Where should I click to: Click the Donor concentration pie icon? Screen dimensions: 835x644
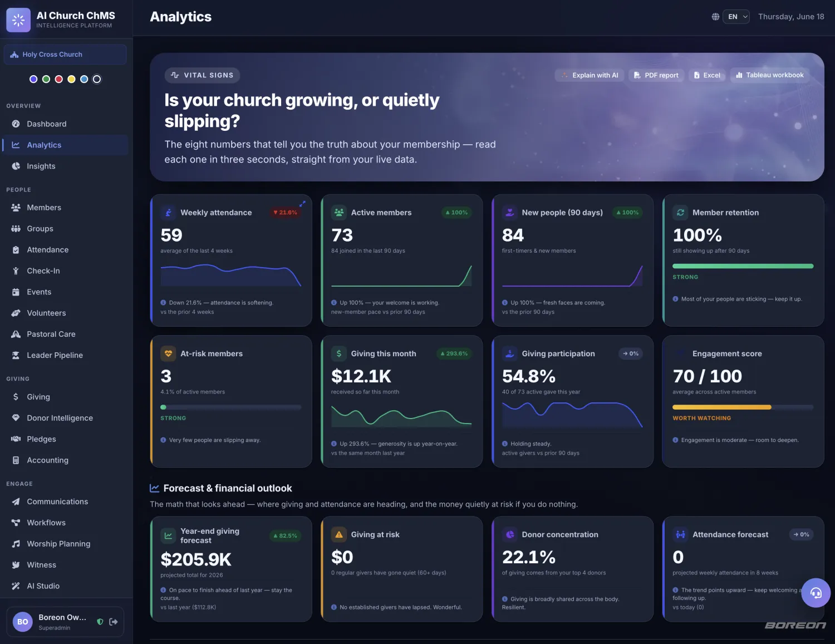pos(509,534)
